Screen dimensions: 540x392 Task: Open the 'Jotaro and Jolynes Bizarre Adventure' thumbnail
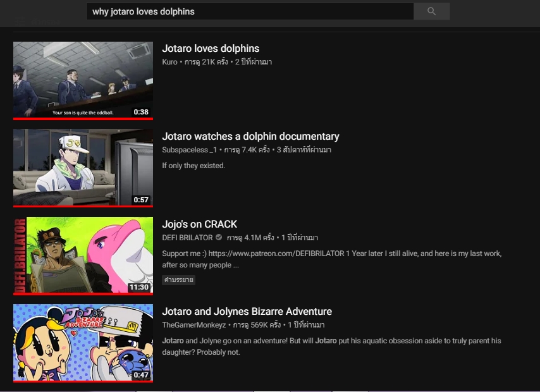point(83,343)
